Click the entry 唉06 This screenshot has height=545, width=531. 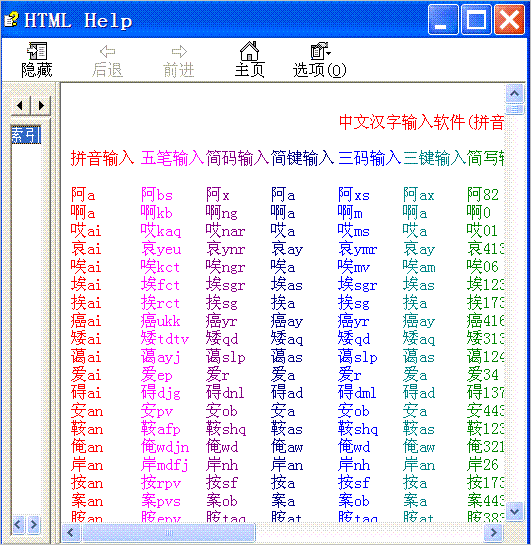(483, 267)
